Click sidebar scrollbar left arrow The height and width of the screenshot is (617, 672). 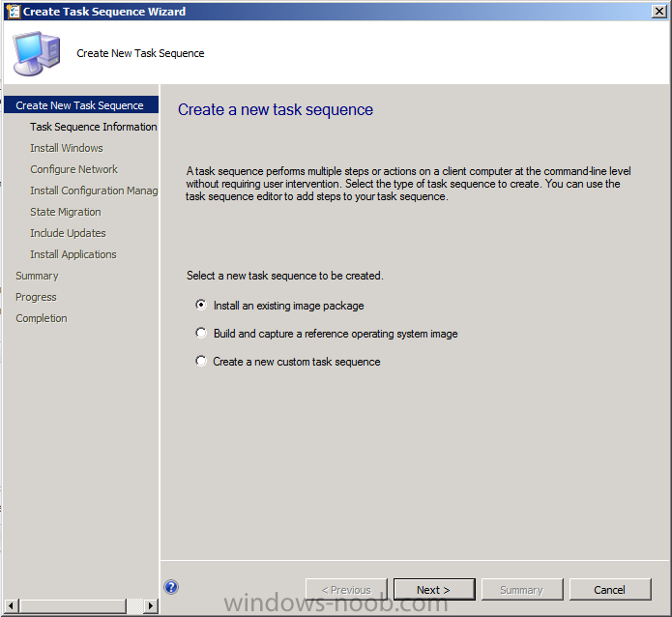pos(12,605)
